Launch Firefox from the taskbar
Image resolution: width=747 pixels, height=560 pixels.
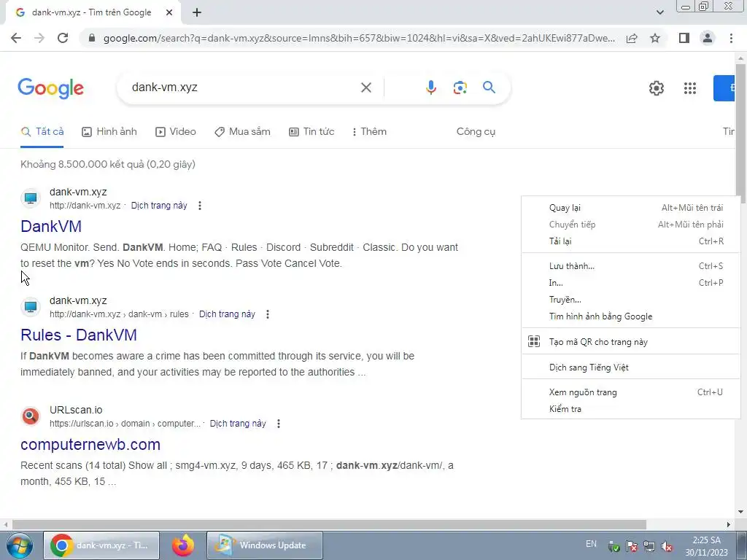[x=183, y=545]
